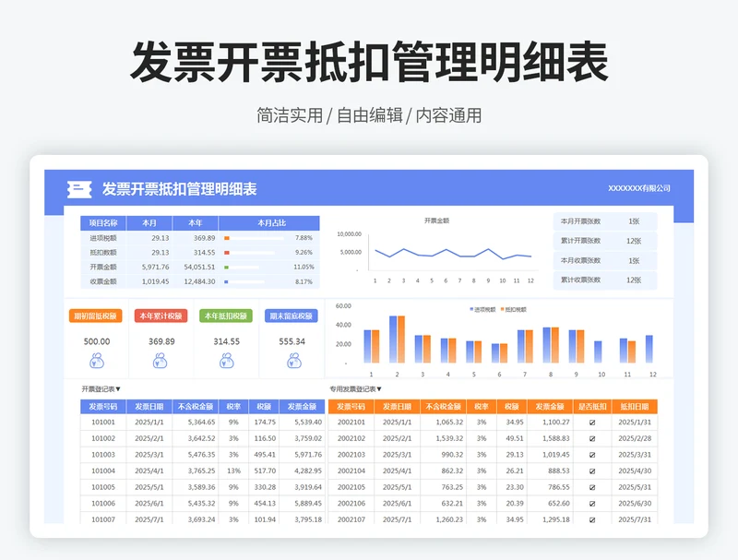Click the orange progress bar for 进项税额

[227, 238]
